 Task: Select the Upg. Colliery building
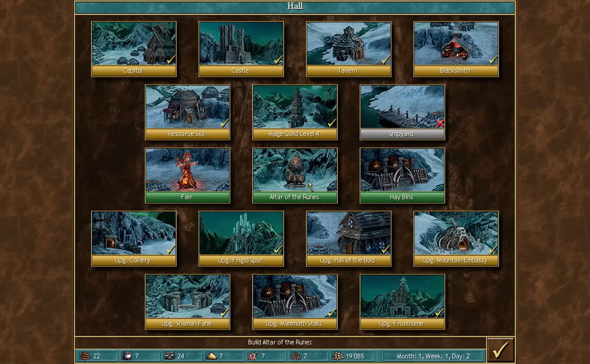tap(134, 238)
